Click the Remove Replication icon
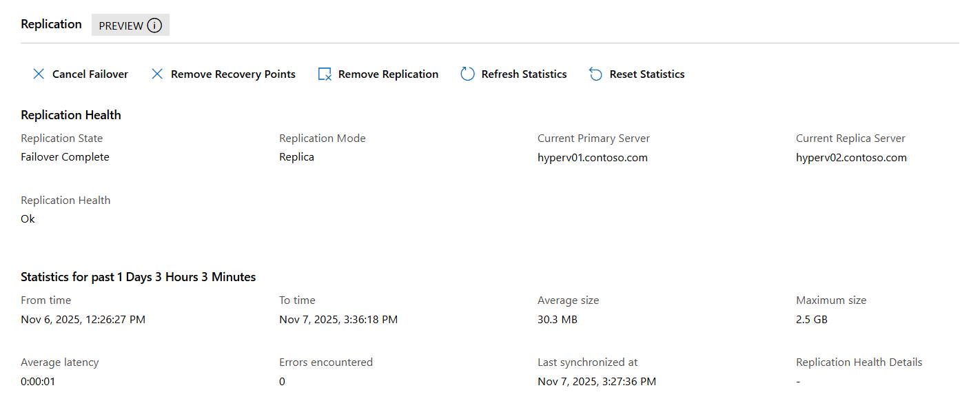This screenshot has width=980, height=410. [x=325, y=74]
